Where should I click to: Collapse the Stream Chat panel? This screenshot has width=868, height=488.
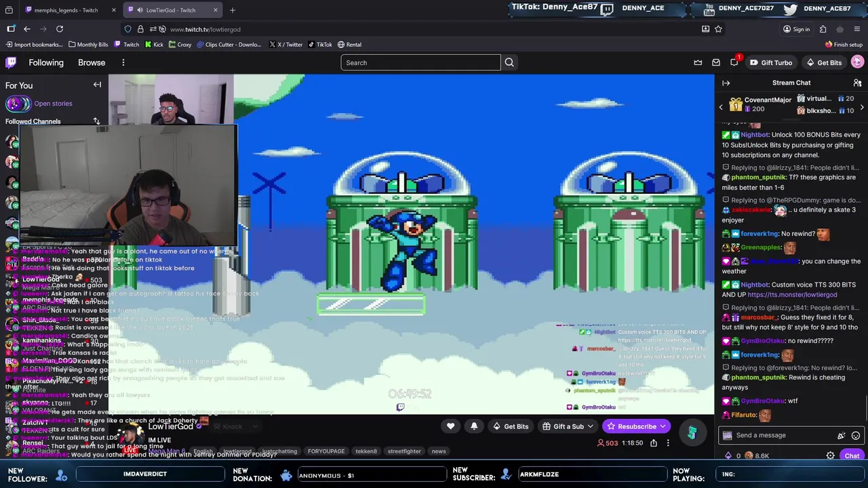pyautogui.click(x=726, y=83)
